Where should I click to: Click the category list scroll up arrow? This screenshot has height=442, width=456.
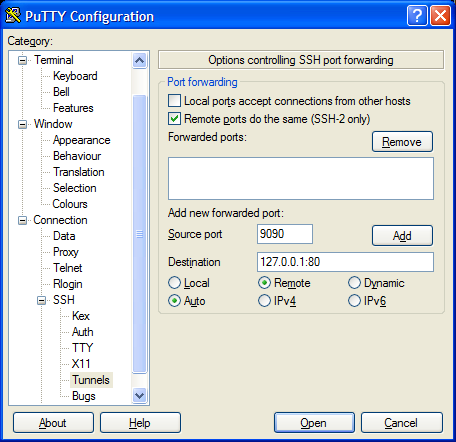tap(139, 60)
